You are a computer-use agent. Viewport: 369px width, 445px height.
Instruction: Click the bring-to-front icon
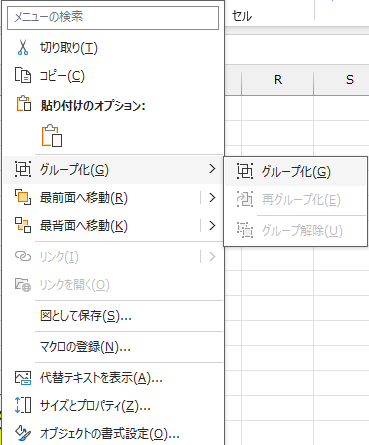(23, 197)
